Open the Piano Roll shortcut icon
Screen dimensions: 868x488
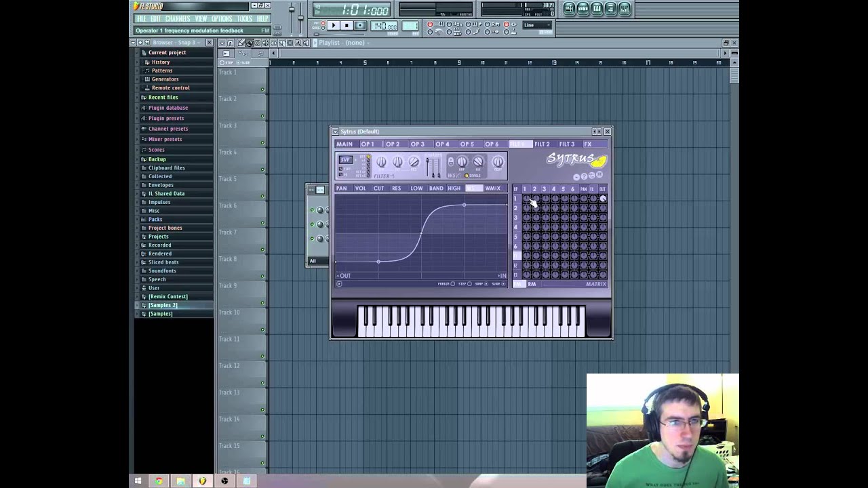point(597,8)
